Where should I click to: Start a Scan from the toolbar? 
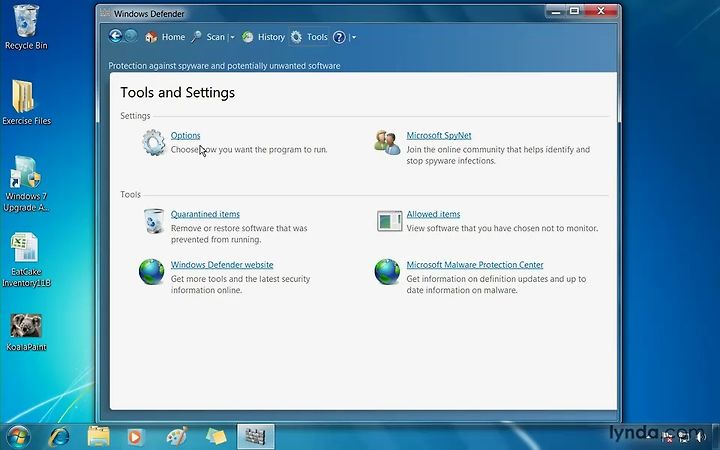pos(208,37)
